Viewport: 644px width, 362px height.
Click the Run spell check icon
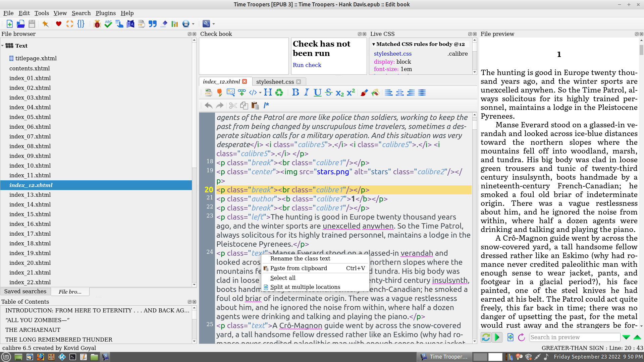pos(108,24)
